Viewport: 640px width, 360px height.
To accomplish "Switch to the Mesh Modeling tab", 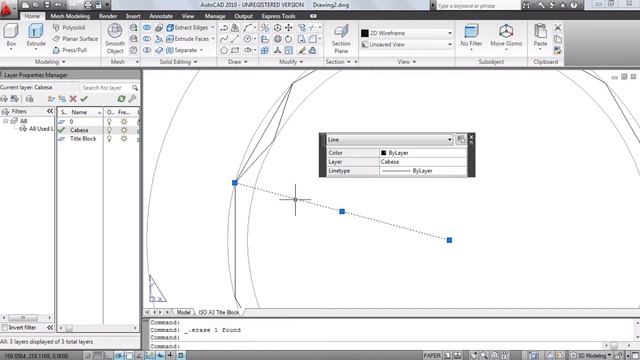I will coord(70,16).
